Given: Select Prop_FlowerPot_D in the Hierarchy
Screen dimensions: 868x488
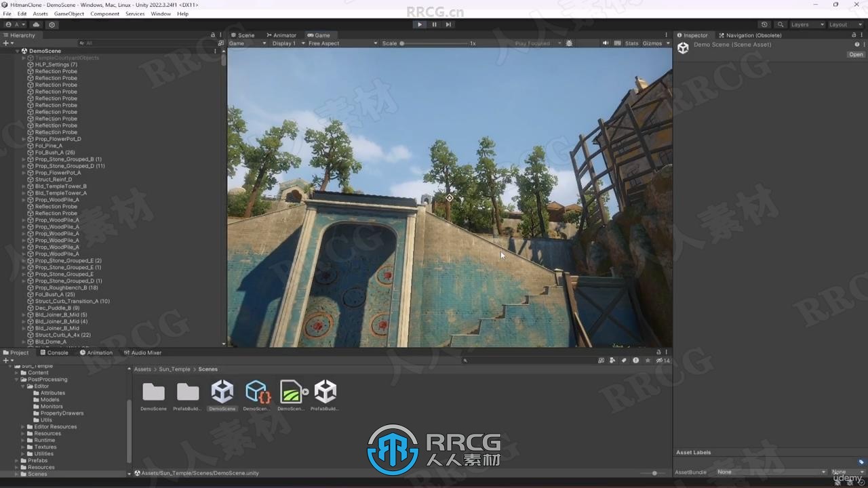Looking at the screenshot, I should [x=58, y=139].
